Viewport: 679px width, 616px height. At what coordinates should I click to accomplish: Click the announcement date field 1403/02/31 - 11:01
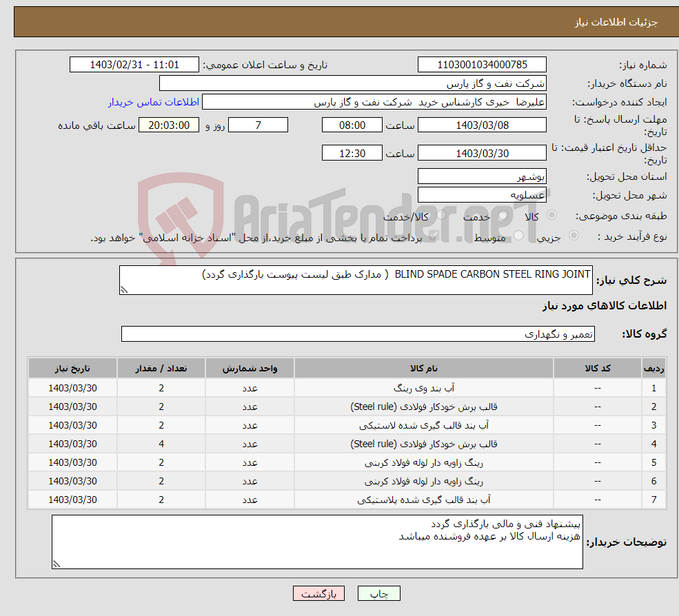pos(134,65)
